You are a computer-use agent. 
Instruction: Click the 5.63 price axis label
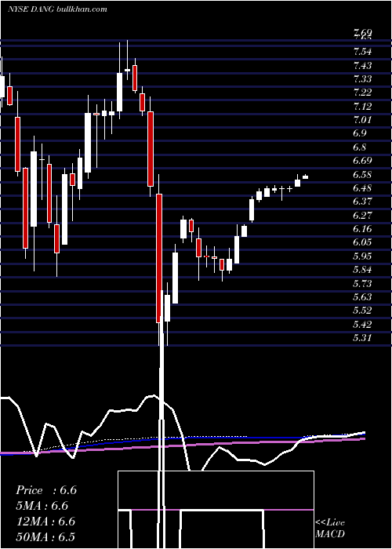tap(362, 297)
